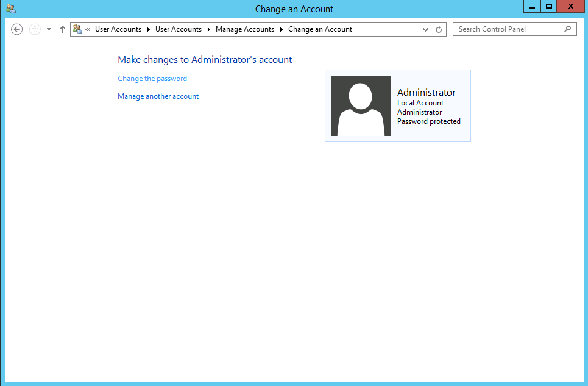Image resolution: width=588 pixels, height=386 pixels.
Task: Open the recent pages dropdown
Action: 49,29
